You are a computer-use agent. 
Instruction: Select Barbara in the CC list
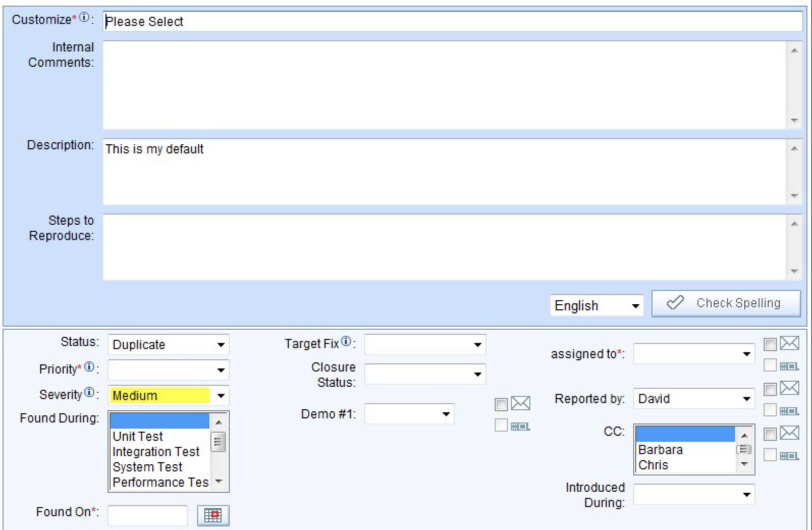point(660,450)
